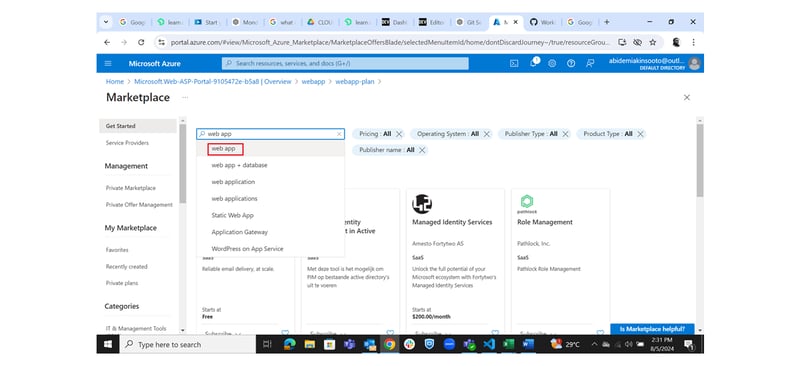
Task: Open Visual Studio Code from the taskbar
Action: point(489,345)
